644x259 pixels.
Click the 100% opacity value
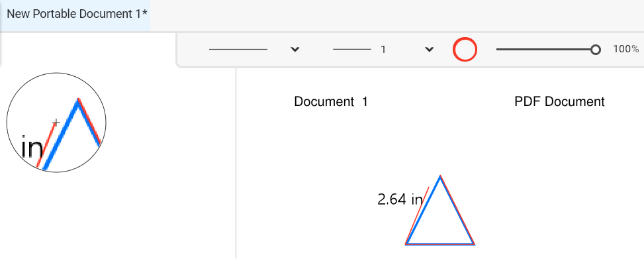[x=626, y=49]
